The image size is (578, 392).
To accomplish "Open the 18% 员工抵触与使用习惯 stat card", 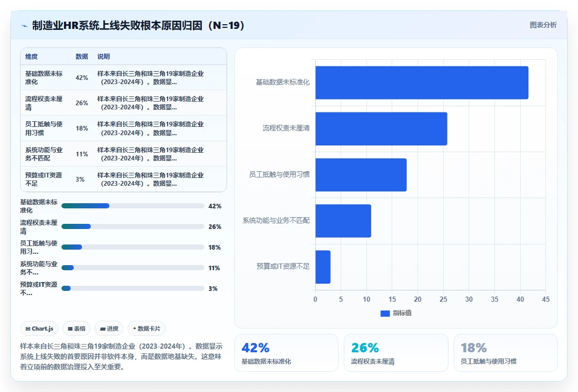I will click(505, 353).
